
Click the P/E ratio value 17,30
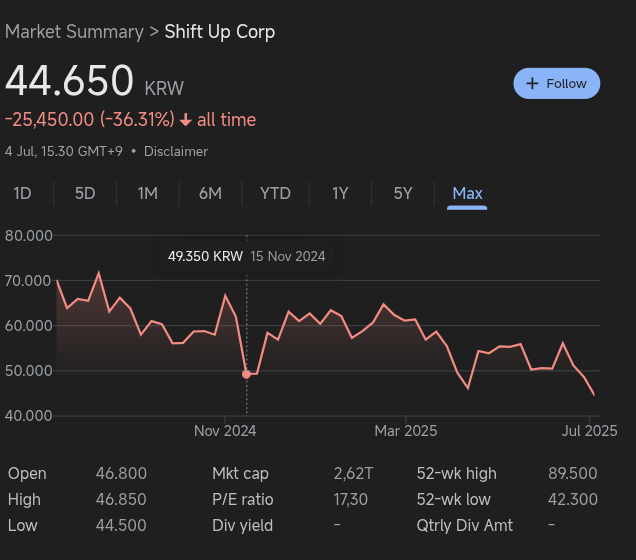click(x=350, y=499)
